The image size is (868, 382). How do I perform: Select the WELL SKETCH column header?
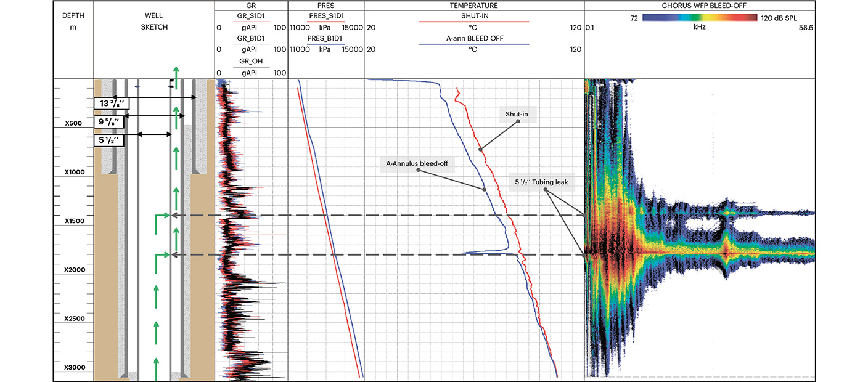click(154, 22)
